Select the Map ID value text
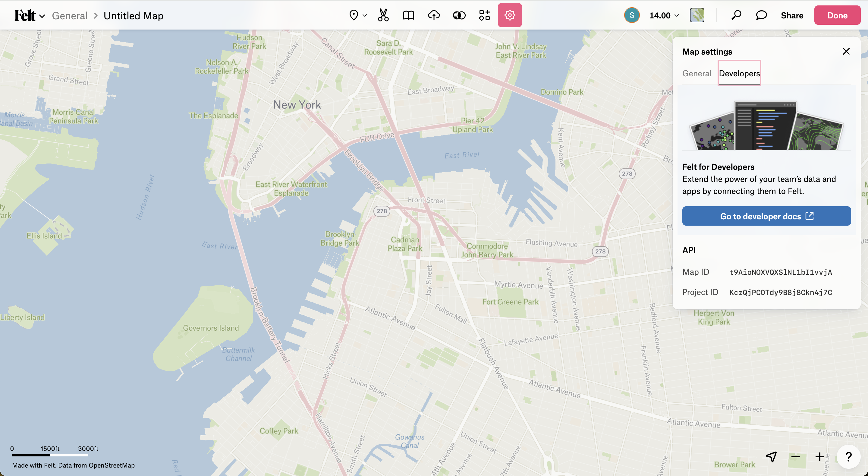 pyautogui.click(x=780, y=272)
